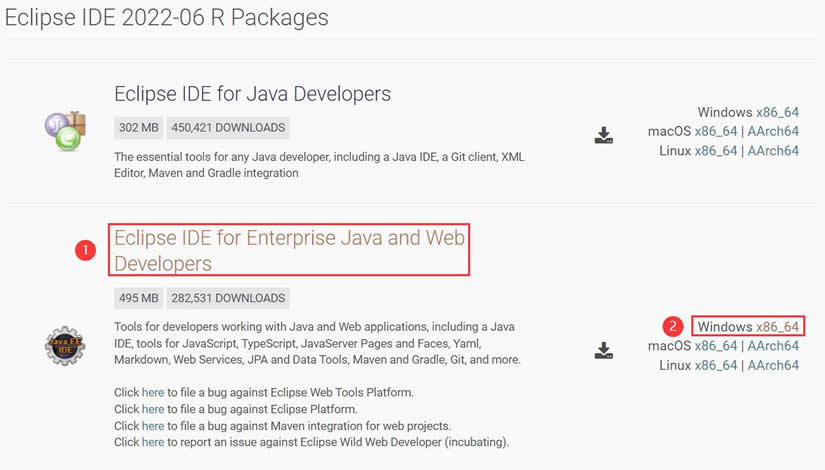Click download icon for Enterprise Java package

(x=603, y=350)
